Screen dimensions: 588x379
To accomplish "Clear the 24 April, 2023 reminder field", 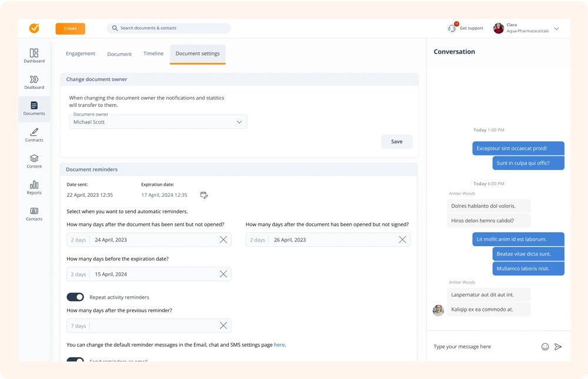I will point(223,240).
